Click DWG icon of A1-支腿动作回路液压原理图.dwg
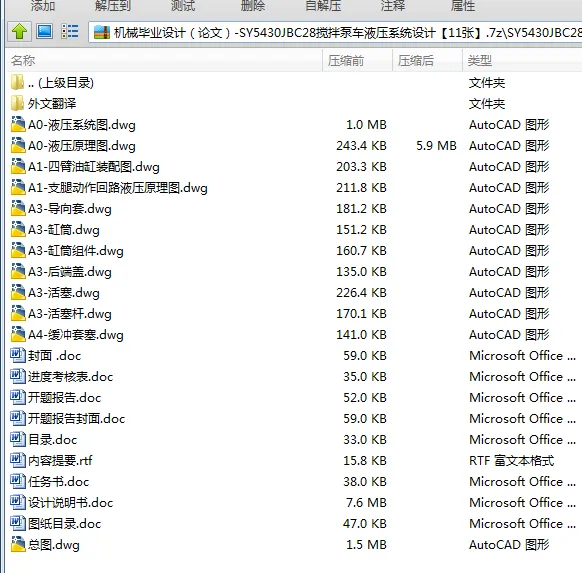Viewport: 582px width, 573px height. (x=18, y=187)
